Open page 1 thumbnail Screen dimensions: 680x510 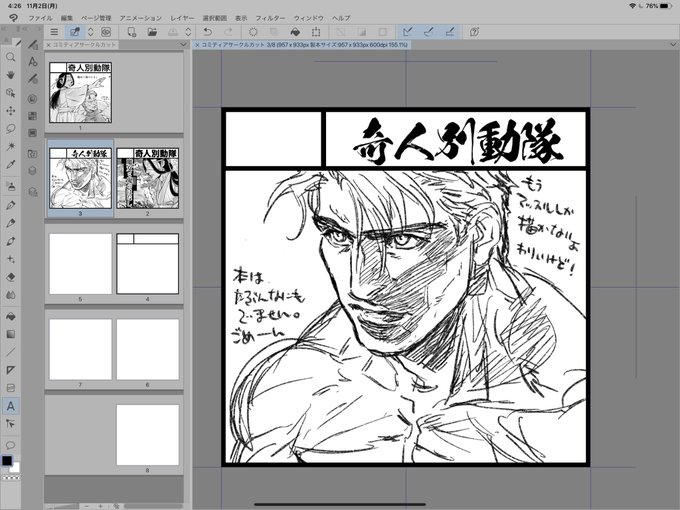81,92
